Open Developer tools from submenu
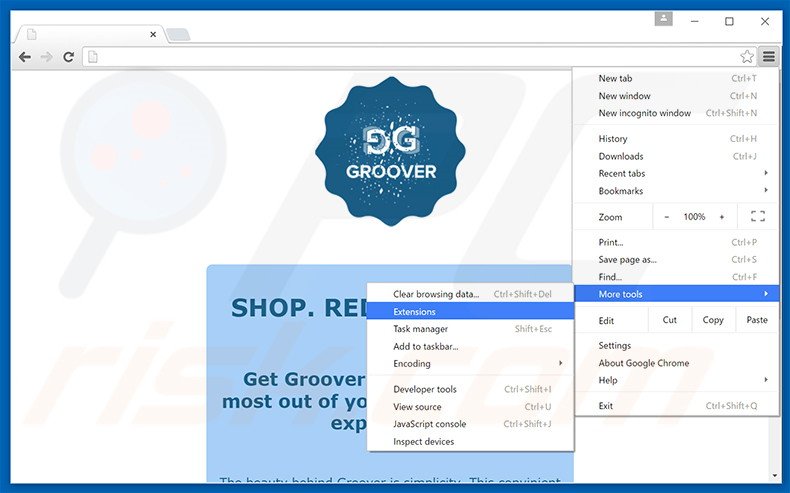 (x=471, y=389)
